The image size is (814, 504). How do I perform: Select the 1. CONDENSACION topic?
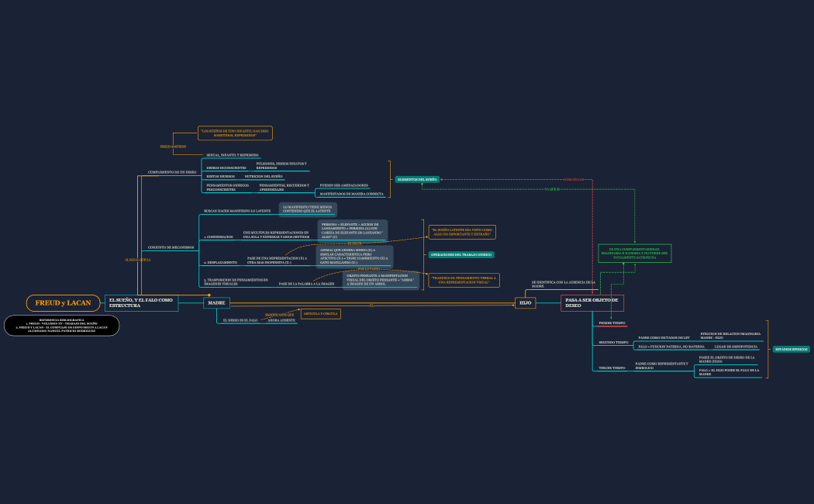click(x=219, y=236)
